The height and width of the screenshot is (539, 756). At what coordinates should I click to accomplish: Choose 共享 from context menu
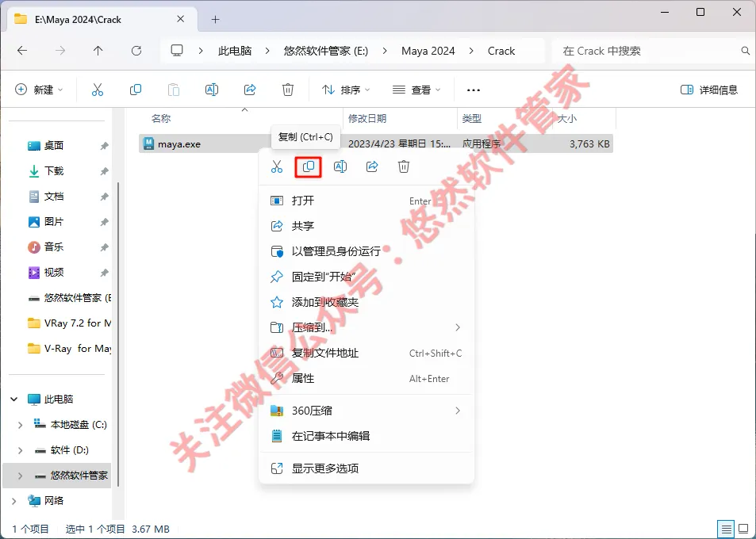coord(366,226)
